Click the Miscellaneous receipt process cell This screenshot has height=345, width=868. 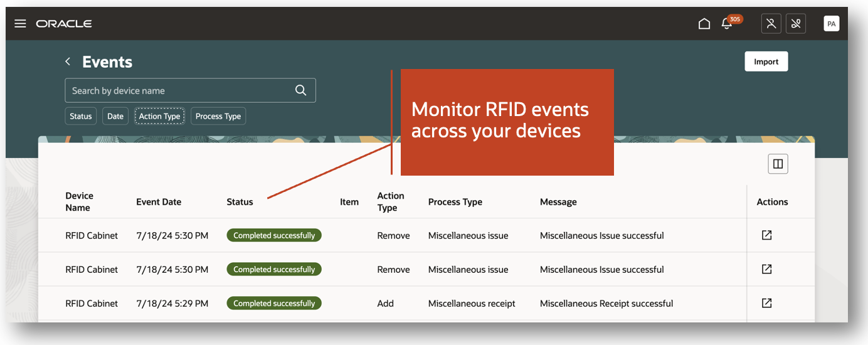click(x=472, y=303)
